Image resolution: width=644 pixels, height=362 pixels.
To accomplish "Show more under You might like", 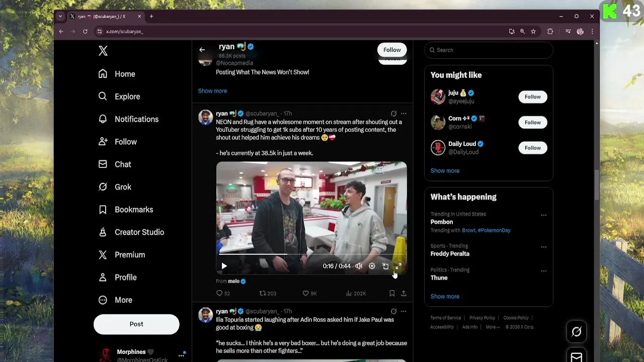I will [445, 171].
